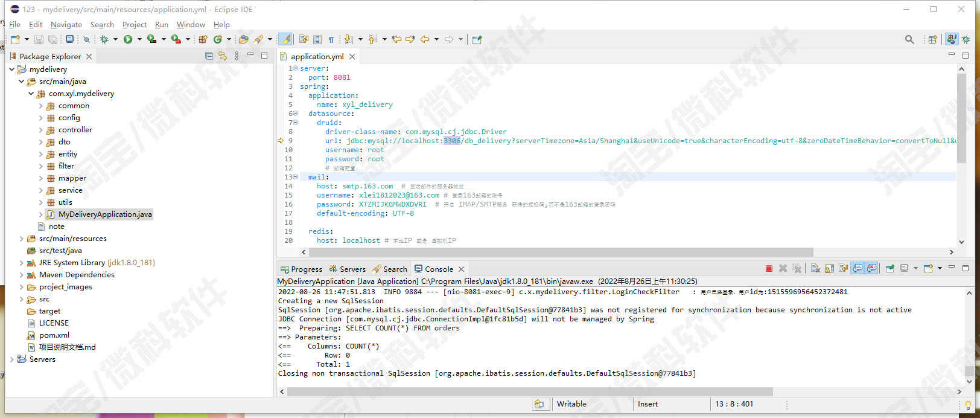Screen dimensions: 980x418
Task: Click the Open Perspective icon
Action: 933,39
